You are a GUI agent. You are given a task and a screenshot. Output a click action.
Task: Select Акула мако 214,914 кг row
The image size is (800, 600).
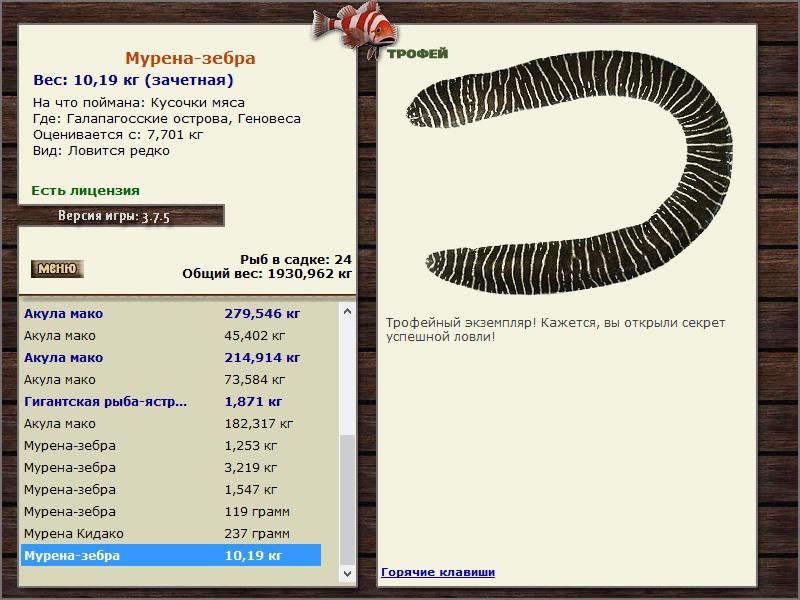coord(171,358)
